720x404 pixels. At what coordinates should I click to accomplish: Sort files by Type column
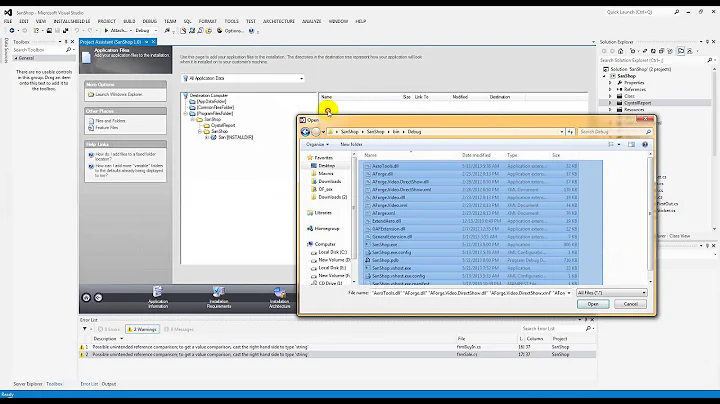[512, 155]
